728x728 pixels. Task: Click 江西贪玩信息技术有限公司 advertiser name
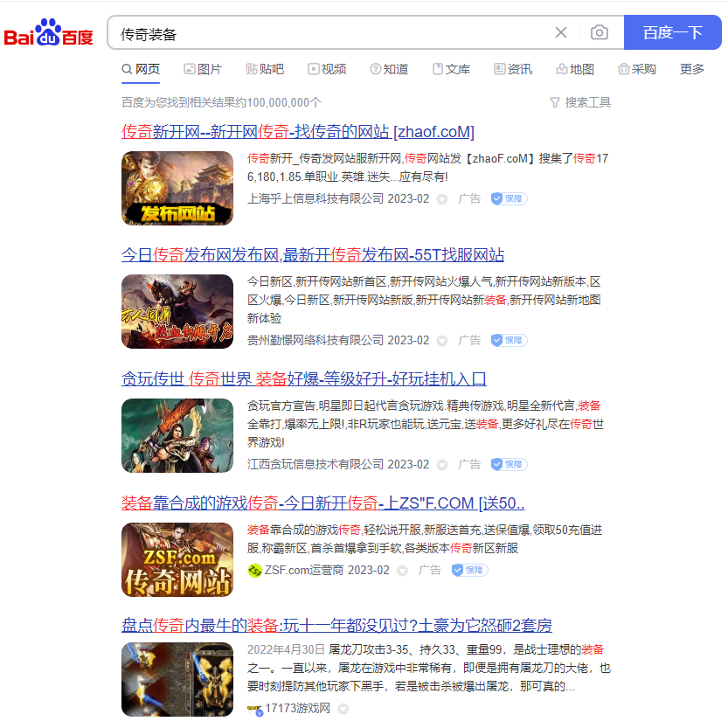[x=315, y=464]
